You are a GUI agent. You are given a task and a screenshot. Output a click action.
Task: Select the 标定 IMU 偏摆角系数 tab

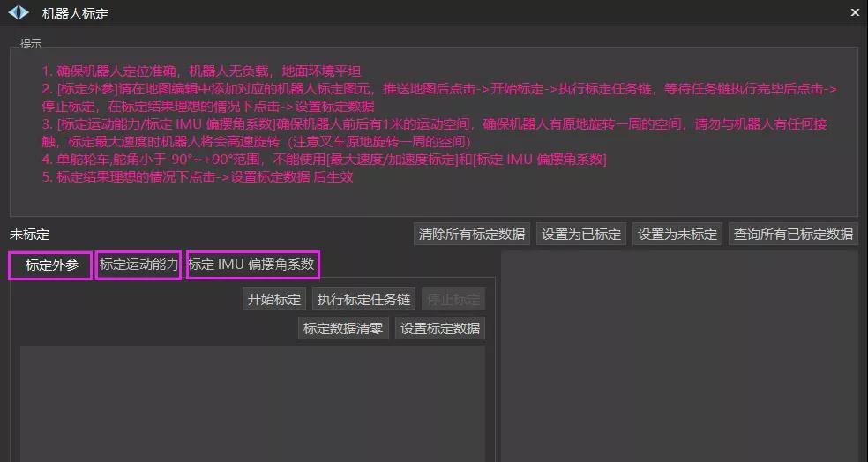[x=251, y=265]
